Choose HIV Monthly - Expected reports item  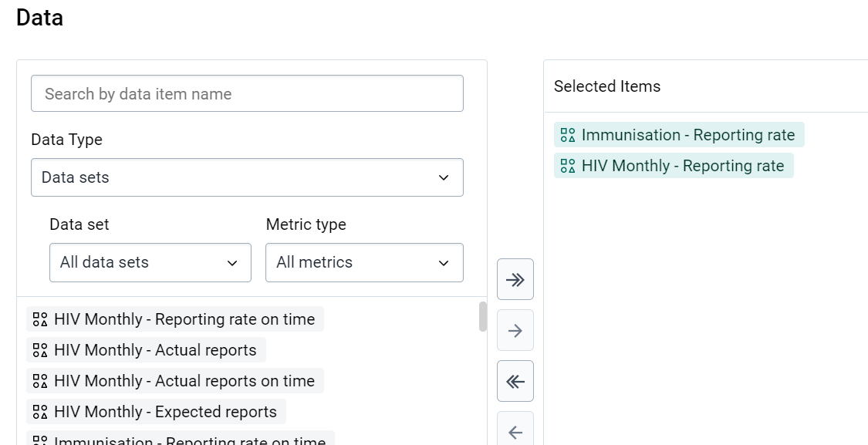tap(156, 412)
